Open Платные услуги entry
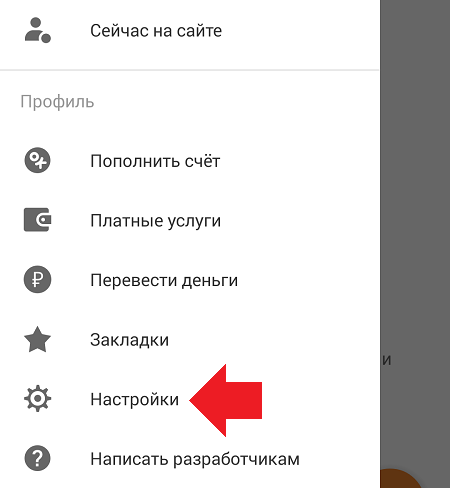 click(189, 220)
